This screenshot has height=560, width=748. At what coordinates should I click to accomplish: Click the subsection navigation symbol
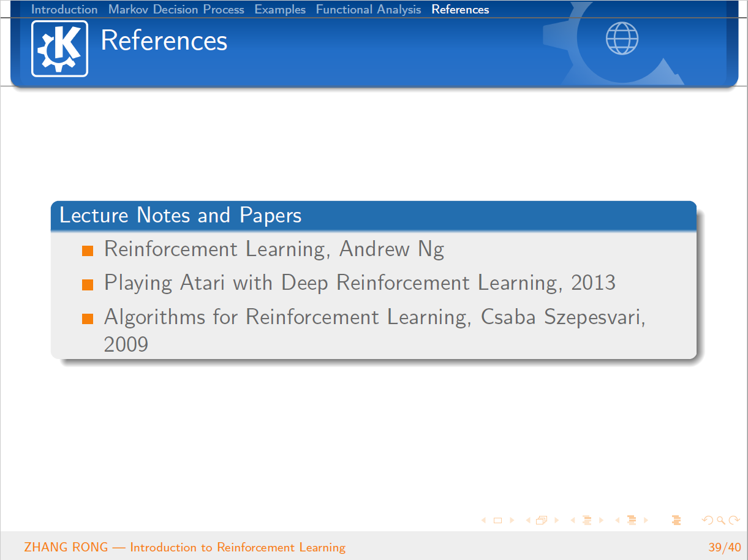coord(587,520)
